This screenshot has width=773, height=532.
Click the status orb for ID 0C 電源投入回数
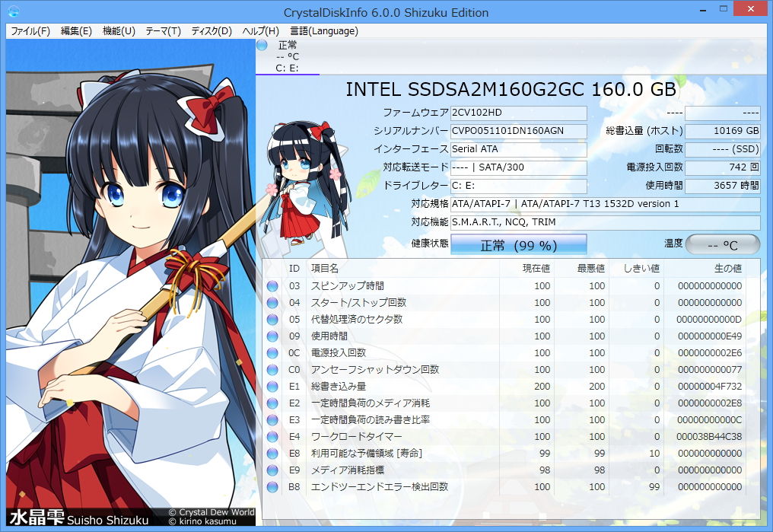coord(272,353)
